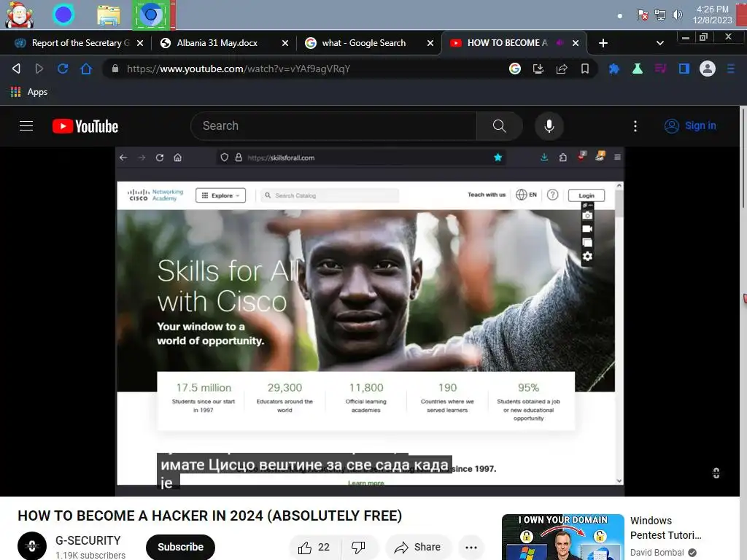Open I OWN YOUR DOMAIN video thumbnail
Viewport: 747px width, 560px height.
[563, 537]
